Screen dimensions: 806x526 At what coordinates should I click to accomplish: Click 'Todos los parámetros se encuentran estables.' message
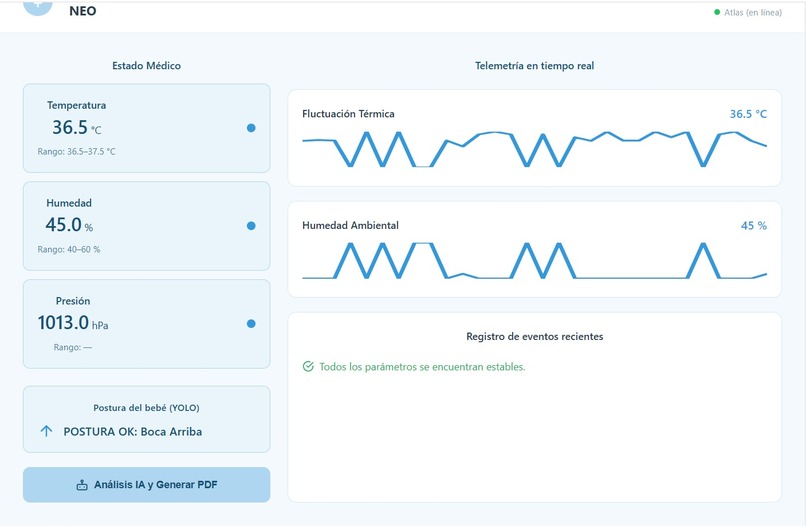[x=422, y=367]
